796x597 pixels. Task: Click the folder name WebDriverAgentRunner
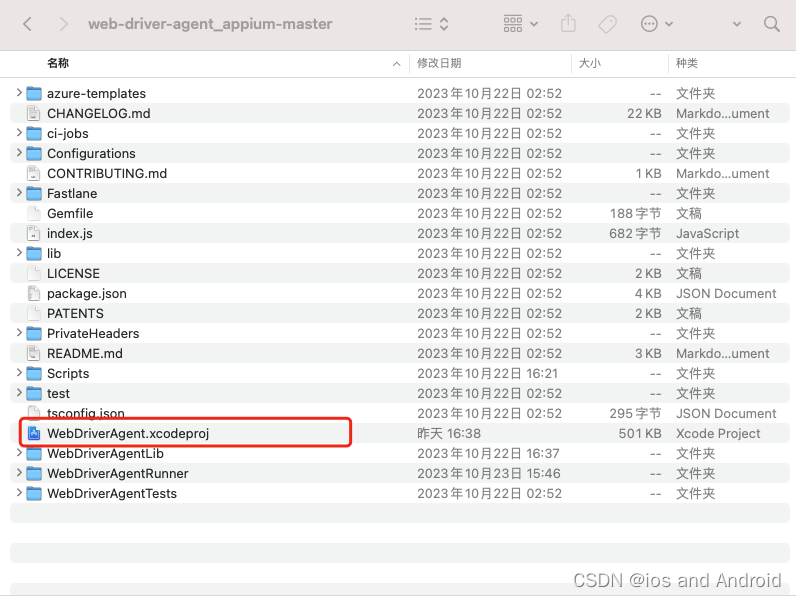117,473
